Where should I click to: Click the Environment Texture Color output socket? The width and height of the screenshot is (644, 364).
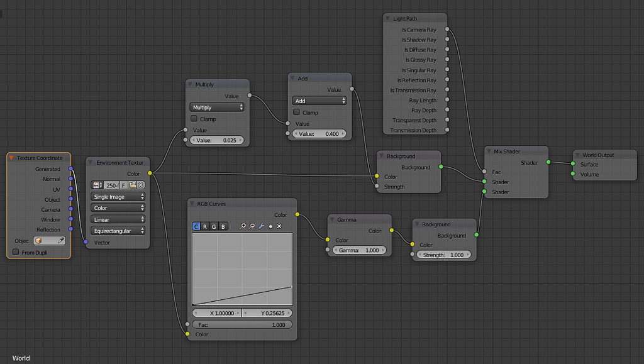pos(150,173)
